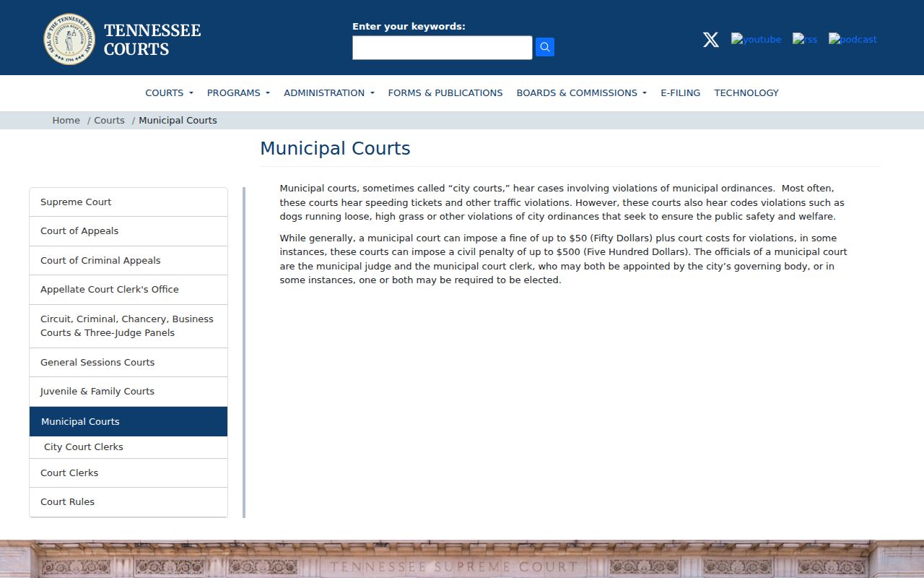Image resolution: width=924 pixels, height=578 pixels.
Task: Open Court of Appeals sidebar link
Action: tap(128, 231)
